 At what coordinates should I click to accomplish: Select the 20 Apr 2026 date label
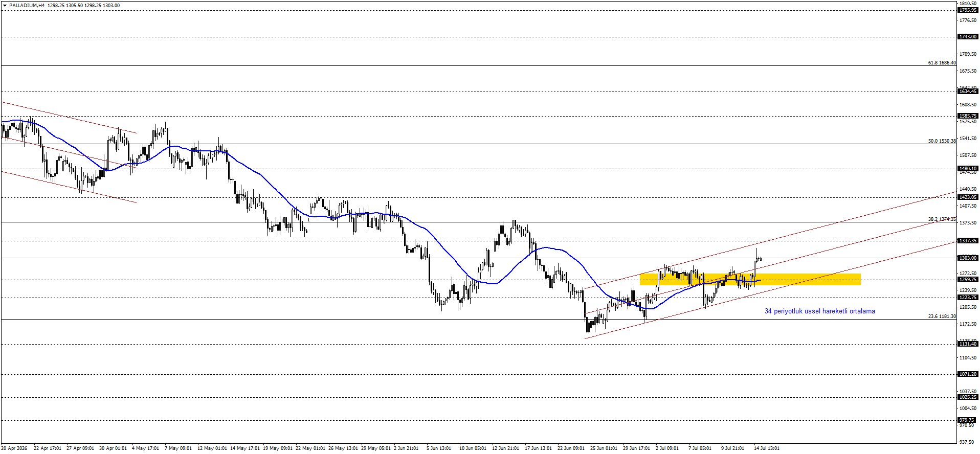pyautogui.click(x=14, y=448)
